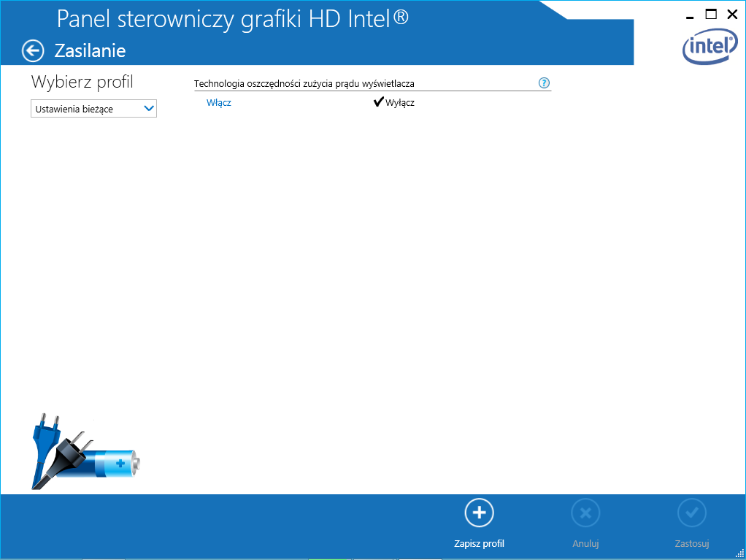
Task: Close the Intel graphics panel window
Action: (x=733, y=15)
